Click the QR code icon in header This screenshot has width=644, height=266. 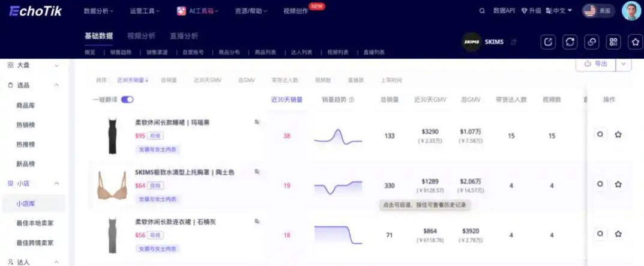613,41
